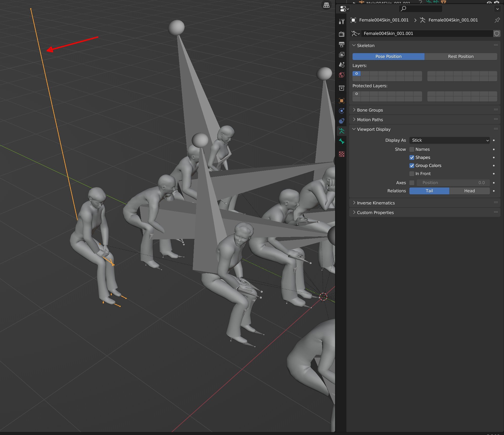Open the properties editor type menu
Screen dimensions: 504x435
click(344, 9)
